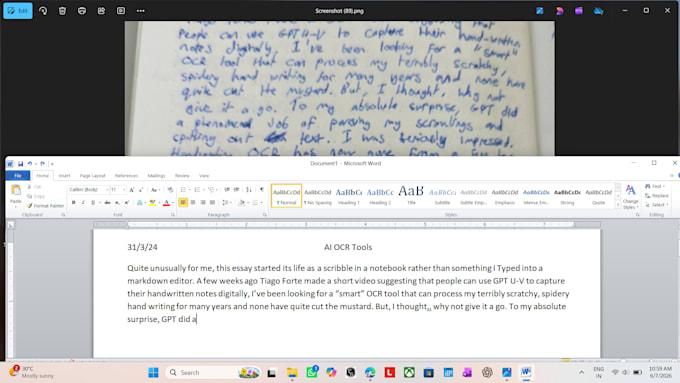This screenshot has width=680, height=383.
Task: Toggle Strikethrough formatting
Action: [107, 203]
